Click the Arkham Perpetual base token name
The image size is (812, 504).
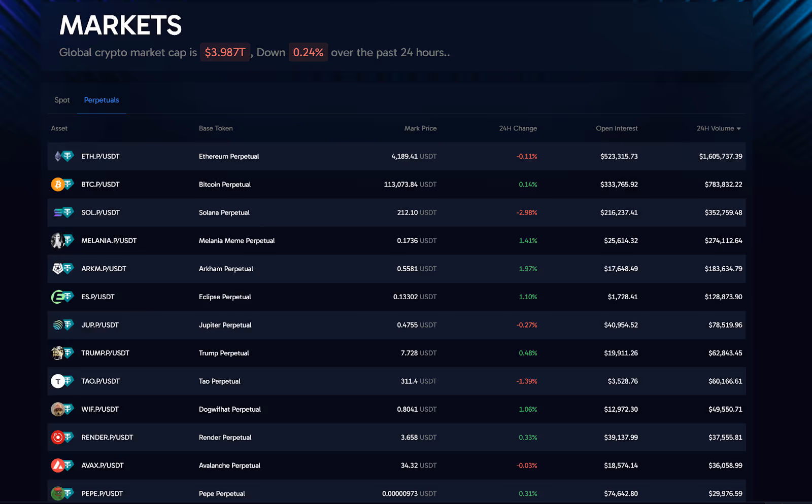[x=226, y=269]
